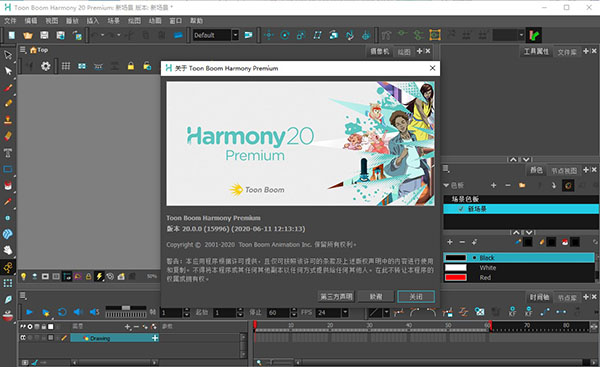Toggle the yellow padlock in camera toolbar
Image resolution: width=600 pixels, height=367 pixels.
[131, 66]
